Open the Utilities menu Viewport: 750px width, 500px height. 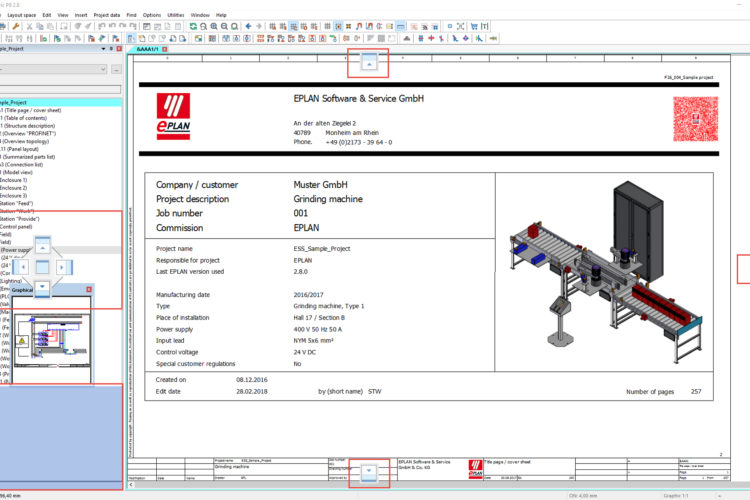pyautogui.click(x=176, y=15)
